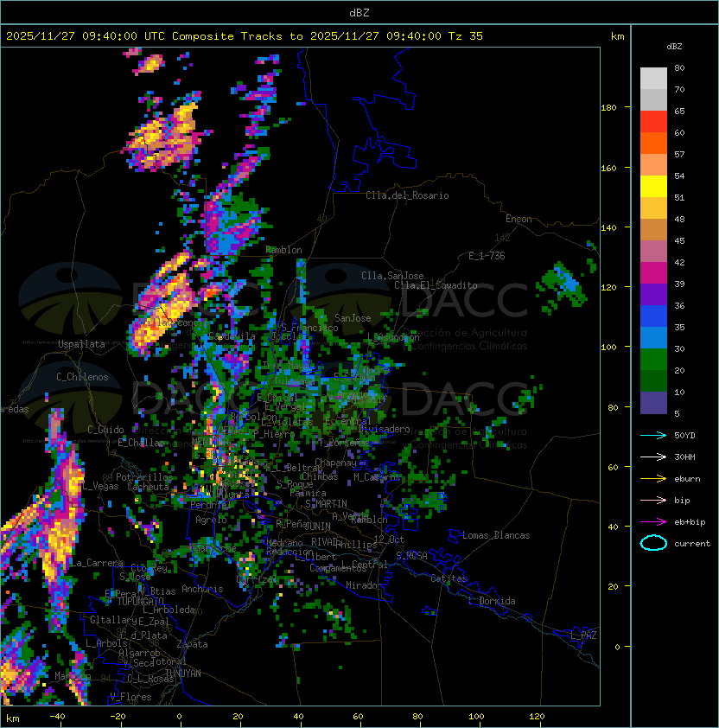Select the lightest gray swatch at scale top
This screenshot has height=728, width=719.
[653, 79]
